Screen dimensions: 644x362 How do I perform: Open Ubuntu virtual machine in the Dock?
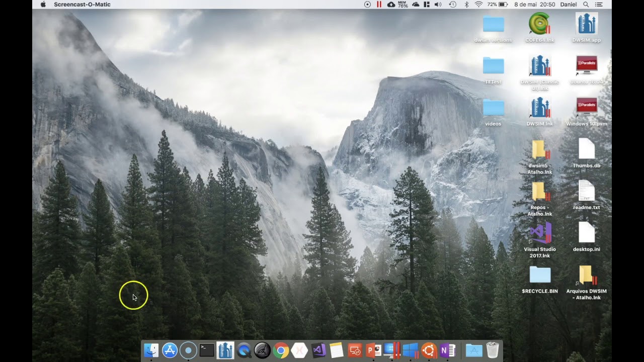(429, 350)
